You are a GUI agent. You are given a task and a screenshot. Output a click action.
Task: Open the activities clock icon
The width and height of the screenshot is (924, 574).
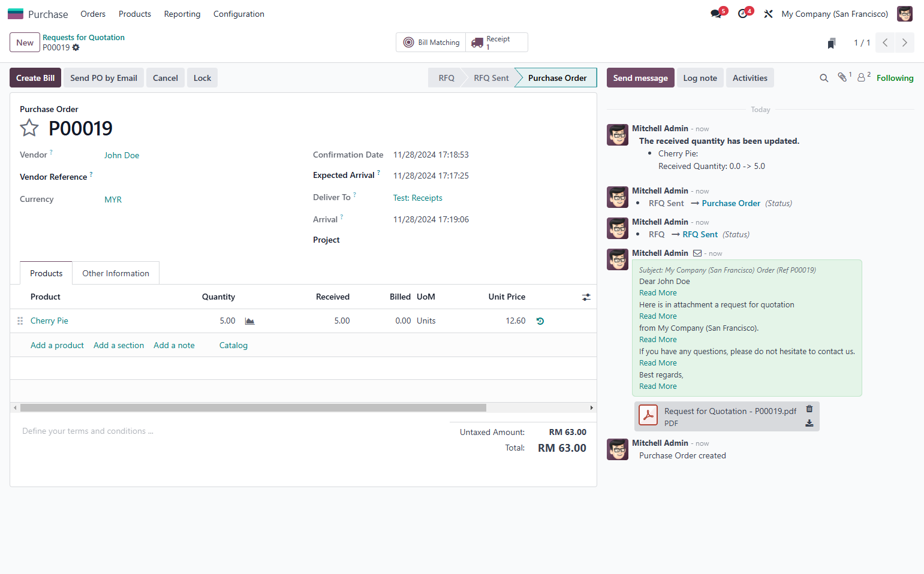(x=742, y=14)
